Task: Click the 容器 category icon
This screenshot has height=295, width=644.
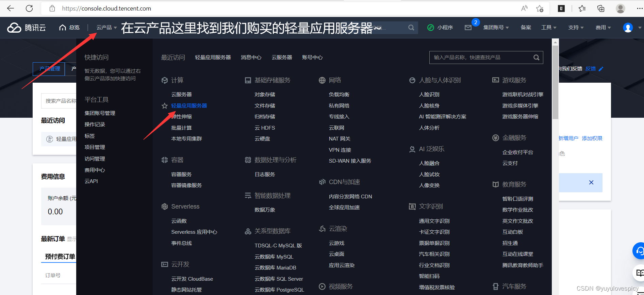Action: click(165, 160)
